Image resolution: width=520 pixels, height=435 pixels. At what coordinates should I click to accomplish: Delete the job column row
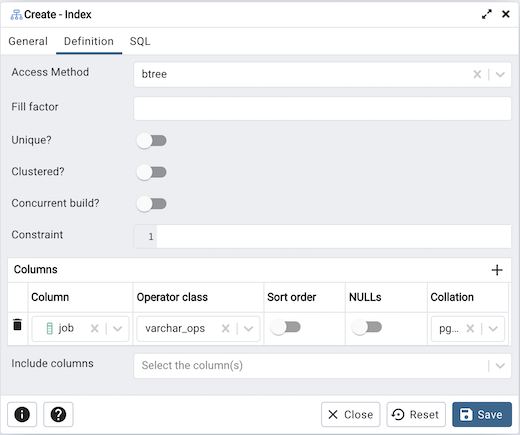(x=17, y=324)
